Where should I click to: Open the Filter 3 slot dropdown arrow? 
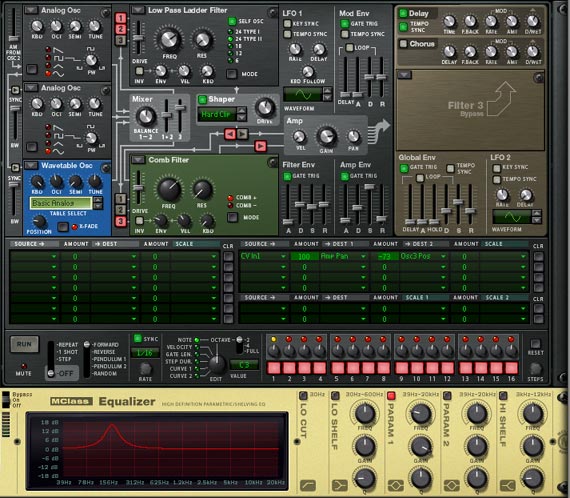[404, 75]
